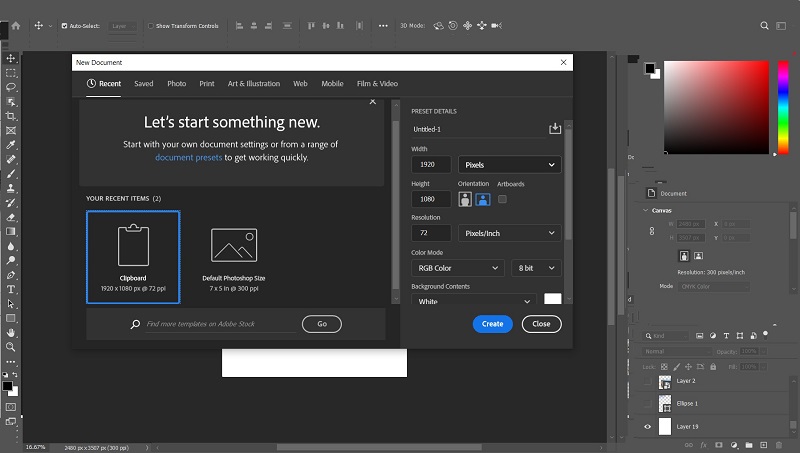Select the Type tool
800x453 pixels.
click(11, 289)
